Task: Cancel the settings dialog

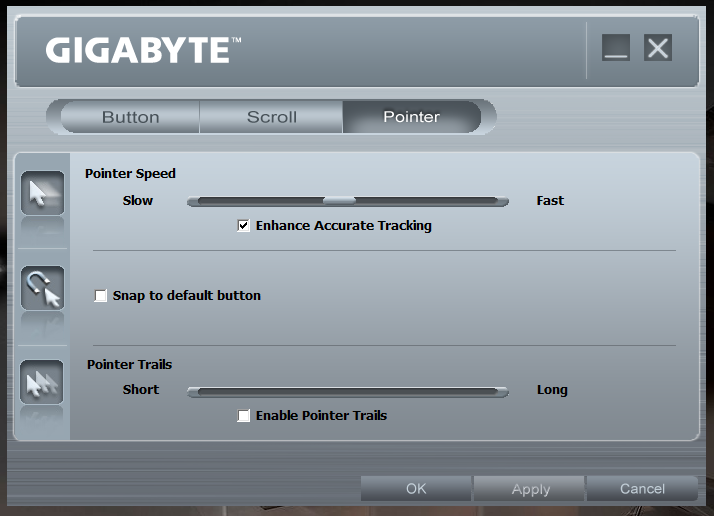Action: click(642, 489)
